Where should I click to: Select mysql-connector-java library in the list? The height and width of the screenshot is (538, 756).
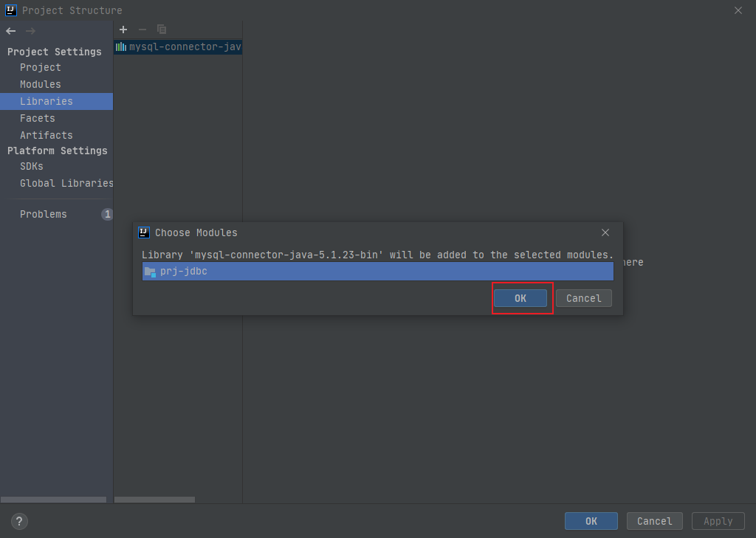(x=178, y=46)
